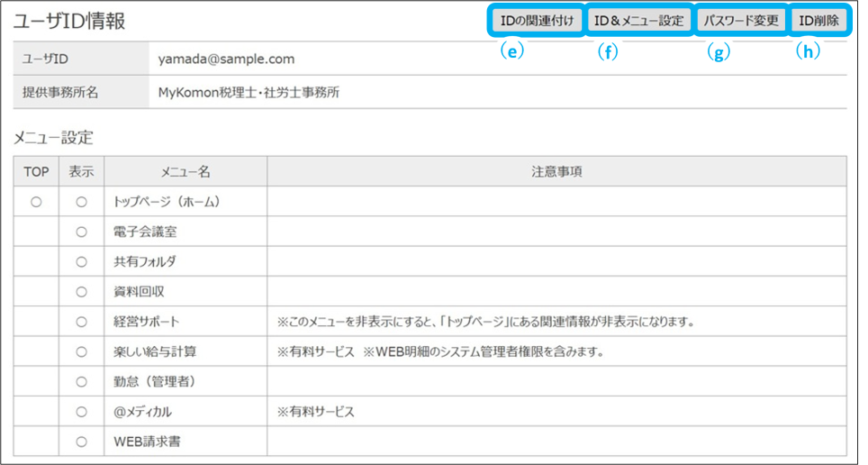Click the メニュー名 column header
Viewport: 868px width, 465px height.
point(185,171)
